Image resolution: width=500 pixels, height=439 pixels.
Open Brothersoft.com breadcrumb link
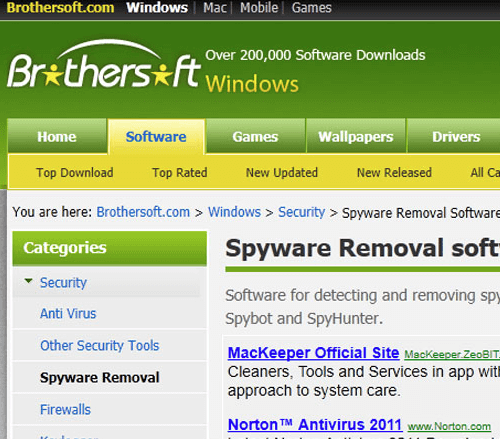143,212
